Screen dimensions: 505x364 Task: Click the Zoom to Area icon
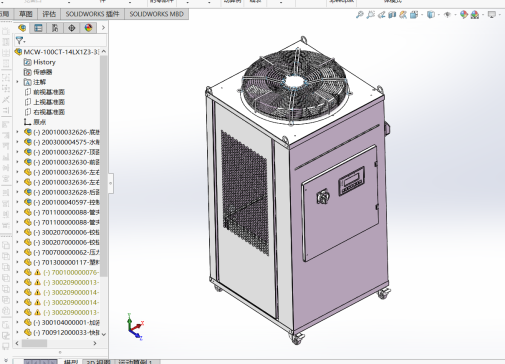pos(370,15)
